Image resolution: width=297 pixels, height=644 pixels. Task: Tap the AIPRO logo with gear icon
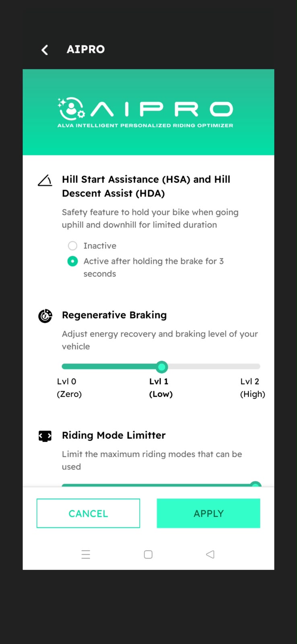point(71,109)
